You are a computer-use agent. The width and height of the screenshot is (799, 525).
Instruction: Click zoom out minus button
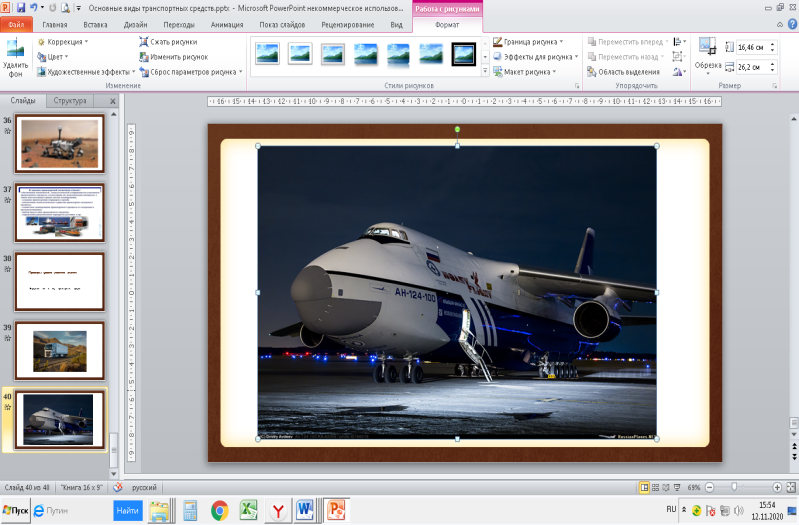click(x=709, y=487)
